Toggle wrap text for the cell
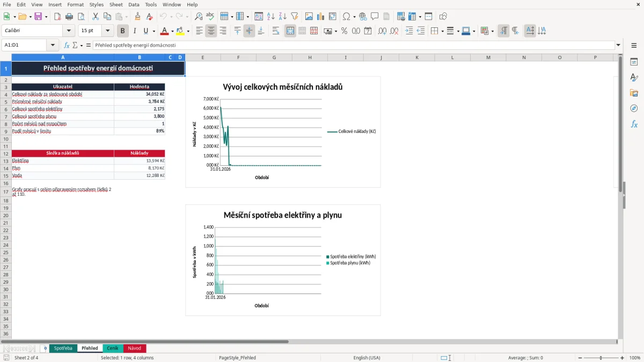The height and width of the screenshot is (362, 644). [x=276, y=31]
